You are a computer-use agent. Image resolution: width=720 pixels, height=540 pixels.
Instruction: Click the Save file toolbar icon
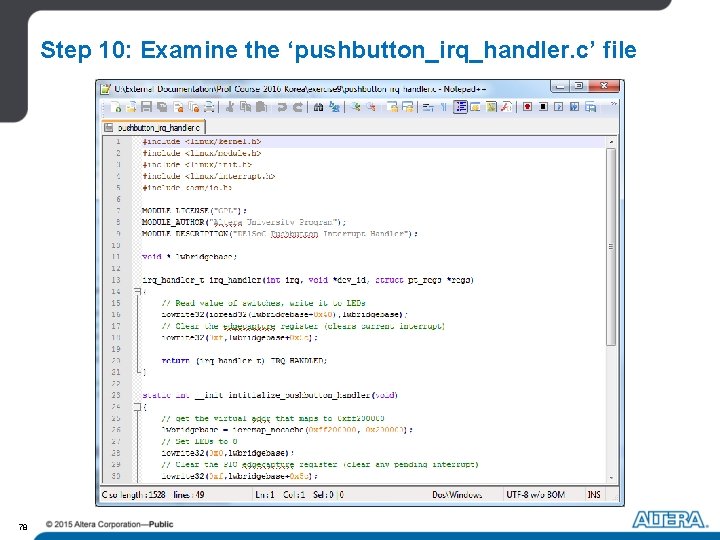146,107
